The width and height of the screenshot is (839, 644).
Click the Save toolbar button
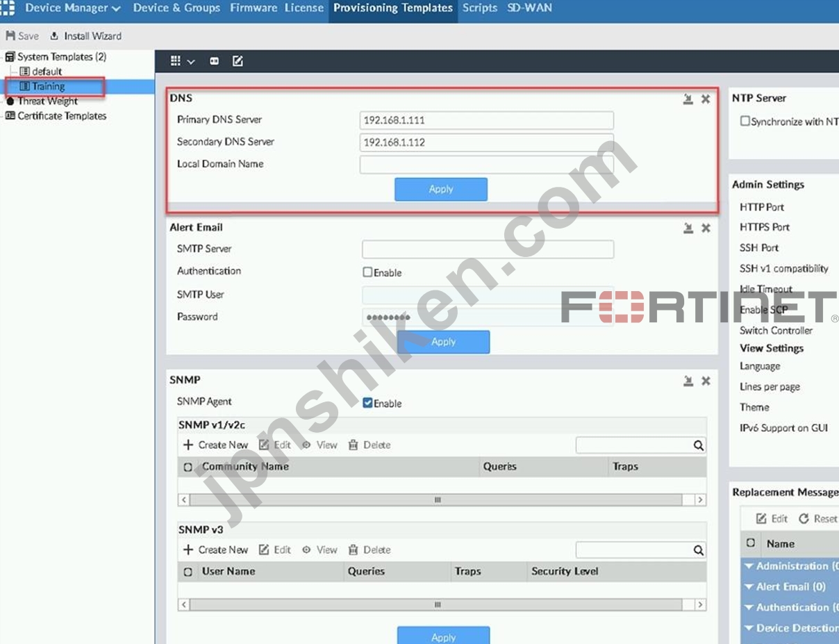[22, 36]
